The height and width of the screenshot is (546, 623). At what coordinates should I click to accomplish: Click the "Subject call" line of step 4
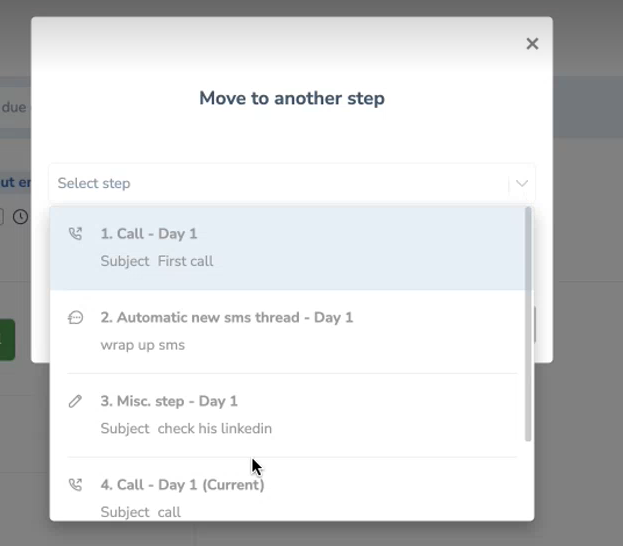(x=141, y=512)
